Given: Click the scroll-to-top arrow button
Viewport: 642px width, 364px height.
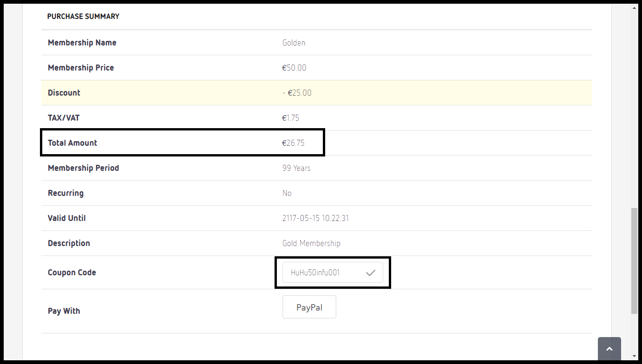Looking at the screenshot, I should coord(609,349).
